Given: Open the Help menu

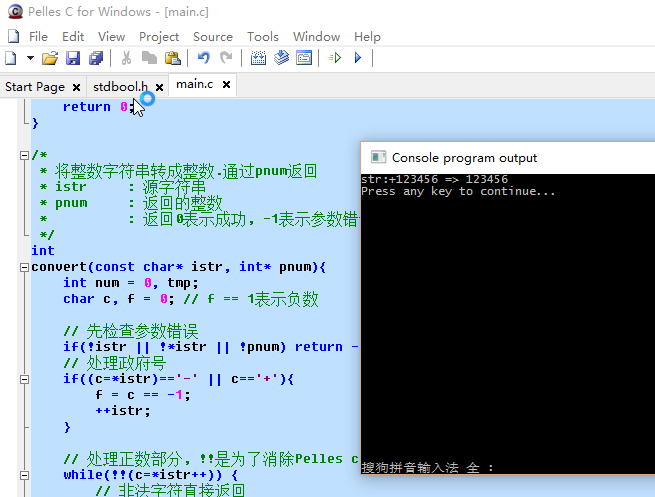Looking at the screenshot, I should click(x=367, y=37).
